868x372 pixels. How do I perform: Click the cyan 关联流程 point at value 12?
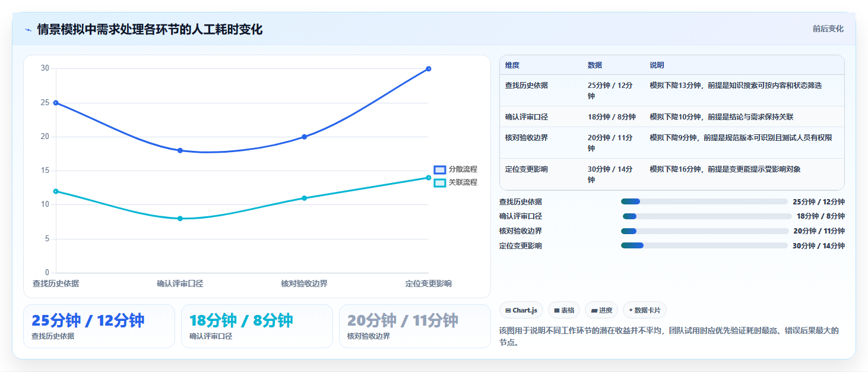pos(56,191)
